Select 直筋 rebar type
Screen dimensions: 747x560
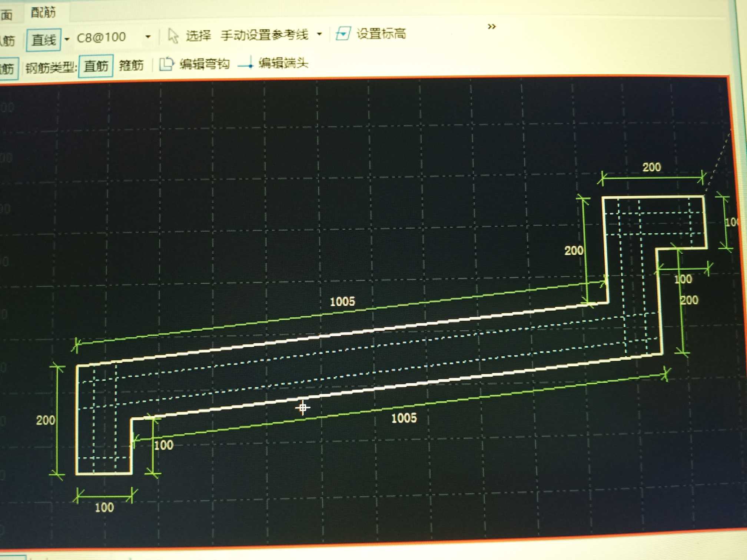point(96,66)
